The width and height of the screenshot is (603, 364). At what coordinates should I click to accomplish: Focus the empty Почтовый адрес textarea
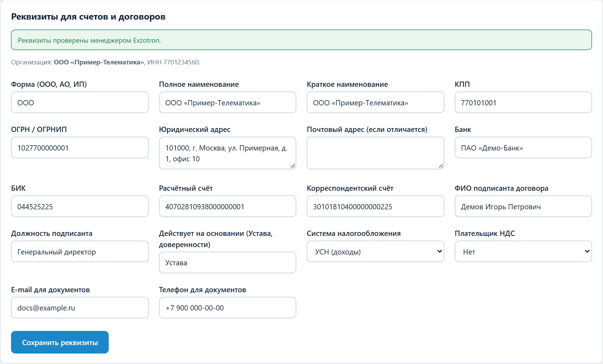(375, 153)
